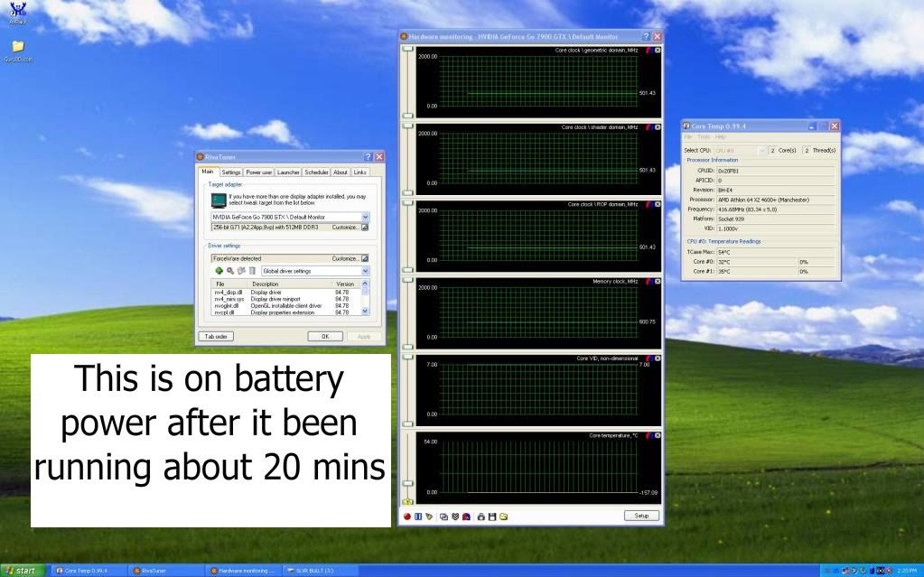Click the double chevron icon in monitoring toolbar
The height and width of the screenshot is (577, 924).
455,517
